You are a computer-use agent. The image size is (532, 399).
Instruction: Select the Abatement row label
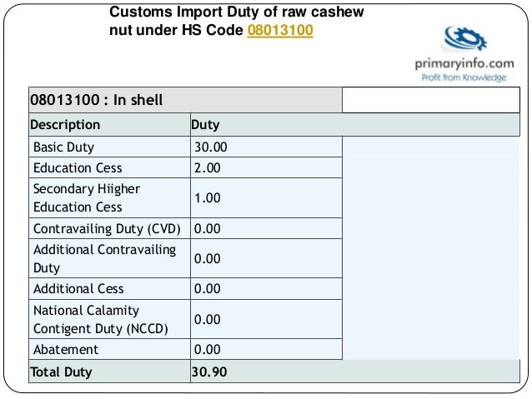pyautogui.click(x=66, y=349)
